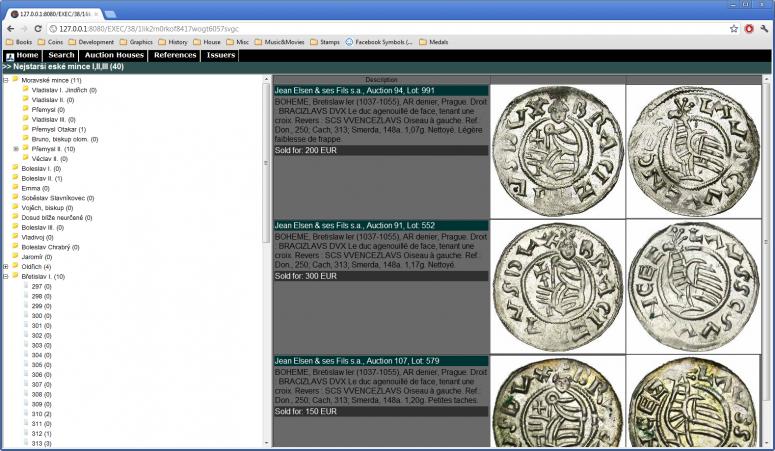Open the Misc bookmark folder
The height and width of the screenshot is (451, 775).
point(238,42)
